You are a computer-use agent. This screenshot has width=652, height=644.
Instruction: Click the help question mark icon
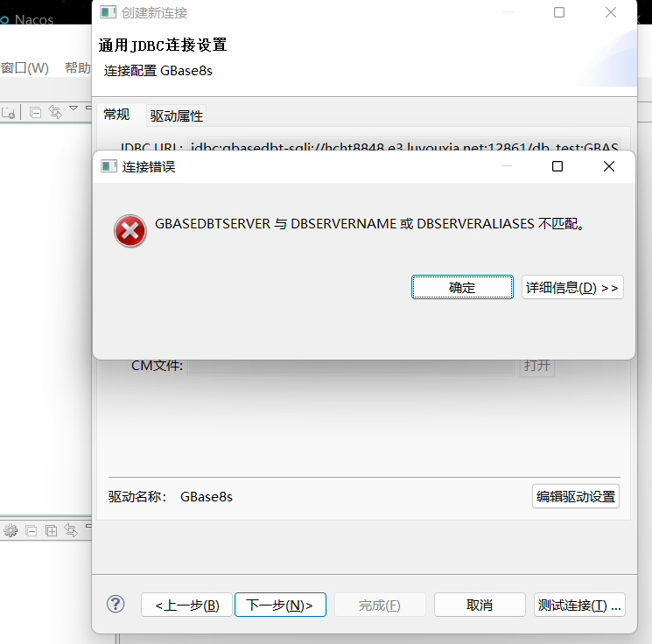click(x=116, y=604)
